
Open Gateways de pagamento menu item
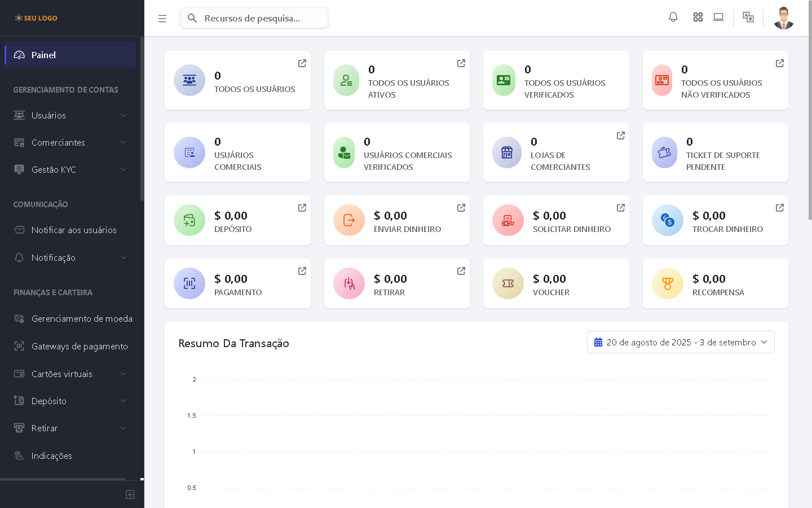(x=79, y=346)
